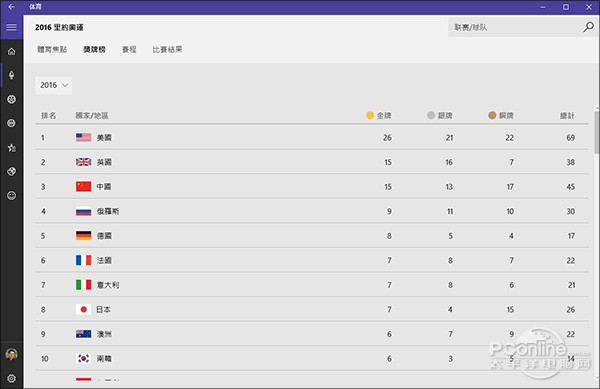Switch to the 體育焦點 tab
Viewport: 600px width, 389px height.
click(x=52, y=49)
